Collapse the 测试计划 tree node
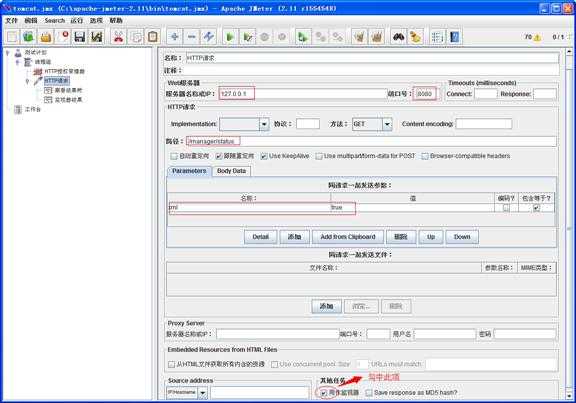The width and height of the screenshot is (576, 403). pos(7,53)
